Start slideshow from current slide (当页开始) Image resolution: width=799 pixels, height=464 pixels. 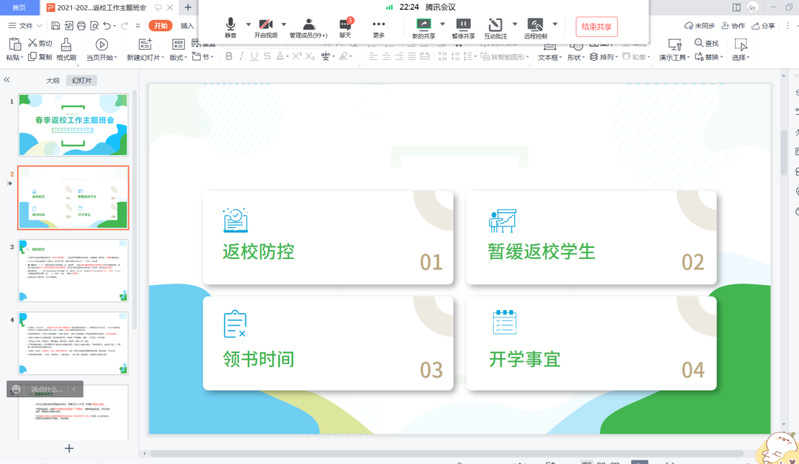[101, 45]
